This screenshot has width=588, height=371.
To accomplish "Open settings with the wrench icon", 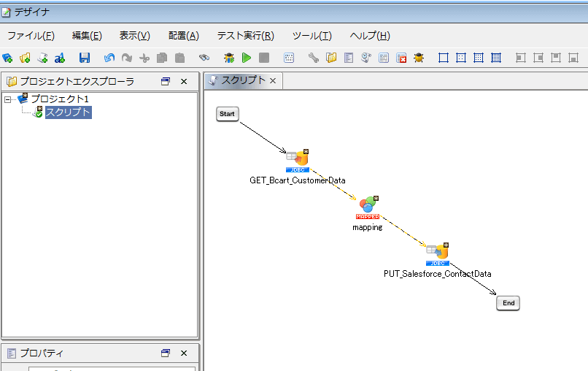I will 314,58.
